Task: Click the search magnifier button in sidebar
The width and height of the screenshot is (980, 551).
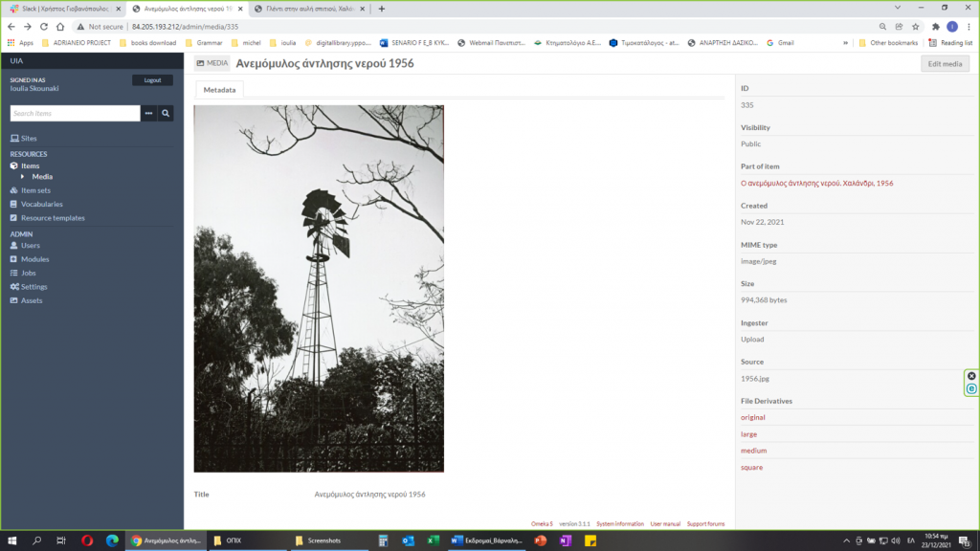Action: pos(166,113)
